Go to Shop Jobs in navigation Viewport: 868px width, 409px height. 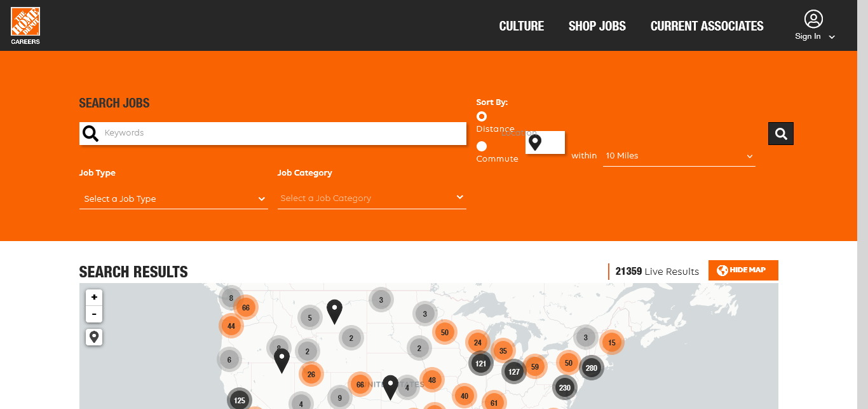pos(597,26)
